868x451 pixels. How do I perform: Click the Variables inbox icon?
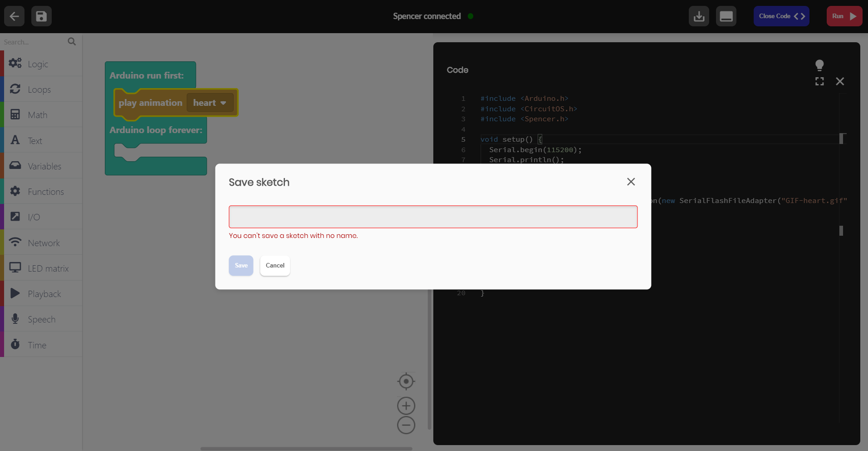click(x=15, y=165)
